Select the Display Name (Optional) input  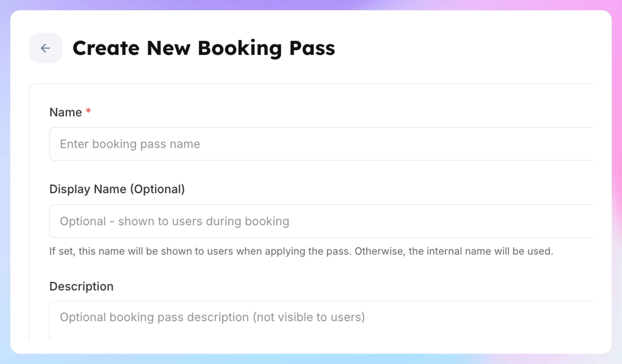click(x=321, y=221)
